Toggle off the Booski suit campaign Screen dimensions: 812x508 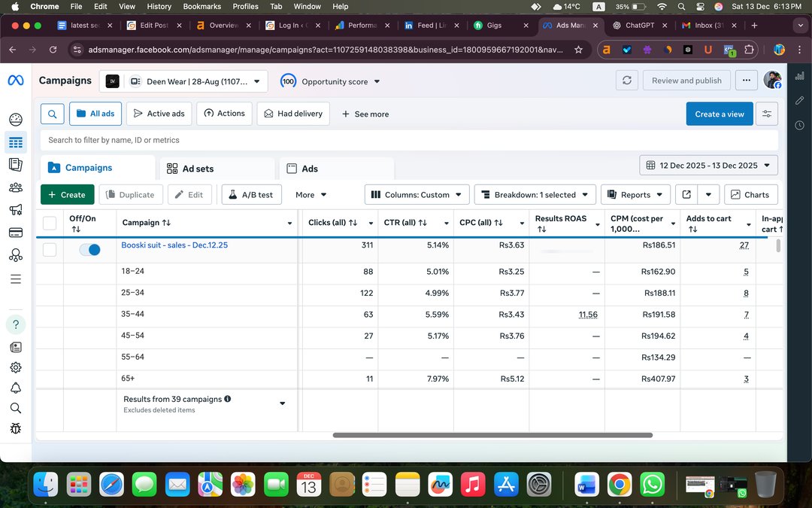click(x=89, y=250)
